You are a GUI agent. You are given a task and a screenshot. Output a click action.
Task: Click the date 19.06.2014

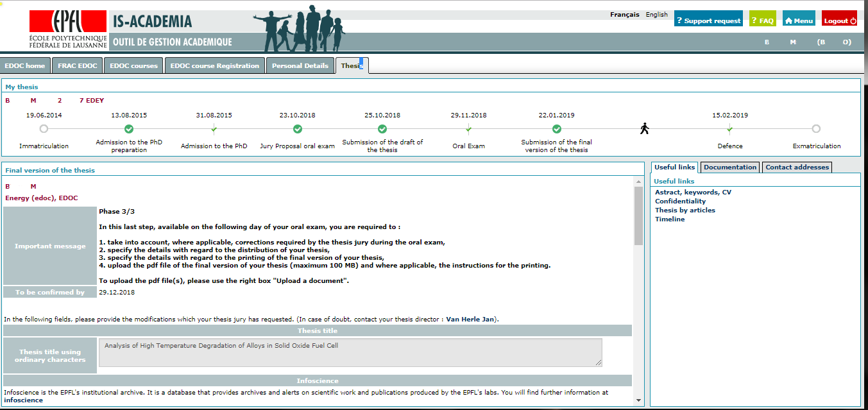44,115
